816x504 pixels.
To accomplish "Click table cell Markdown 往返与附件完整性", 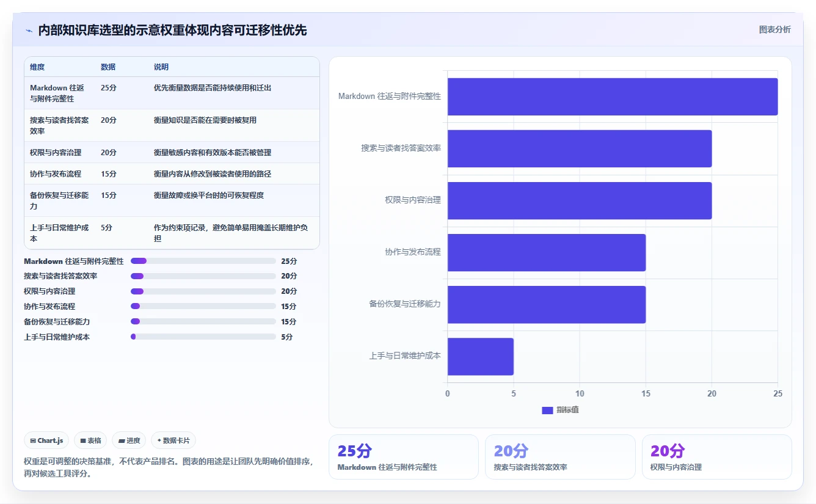I will (x=59, y=93).
